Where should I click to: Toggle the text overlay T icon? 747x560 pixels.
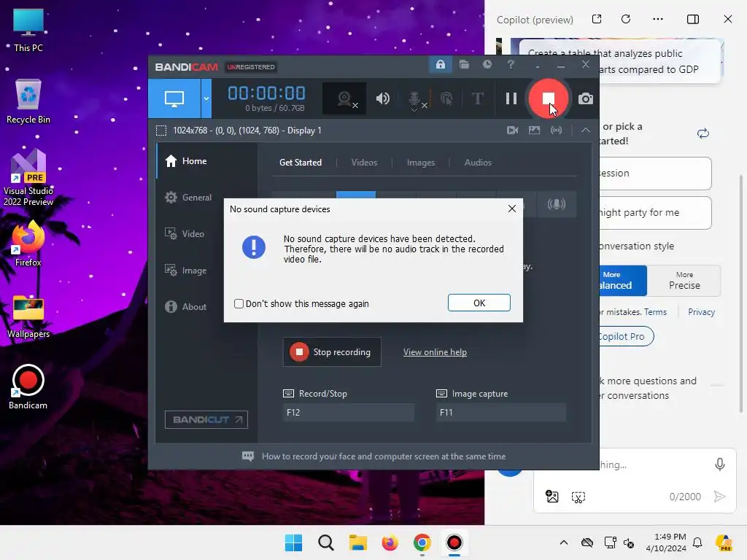(x=477, y=98)
